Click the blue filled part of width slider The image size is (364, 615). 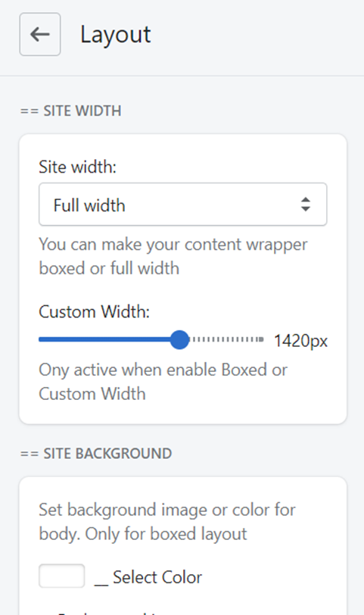[104, 339]
